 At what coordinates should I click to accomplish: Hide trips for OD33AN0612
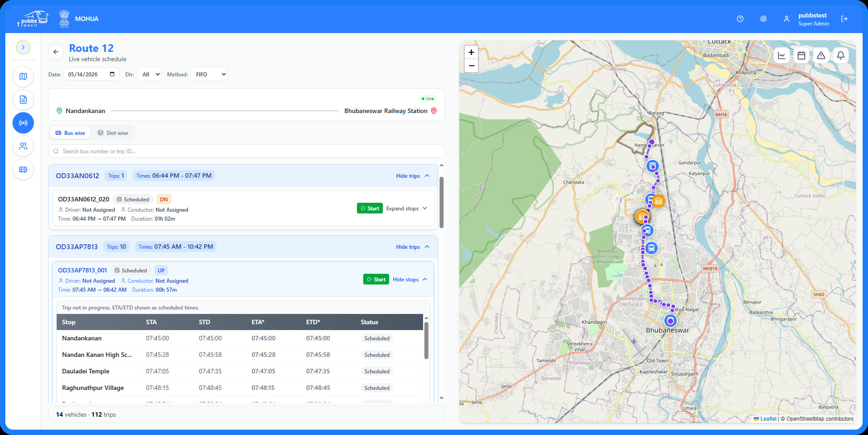click(413, 176)
